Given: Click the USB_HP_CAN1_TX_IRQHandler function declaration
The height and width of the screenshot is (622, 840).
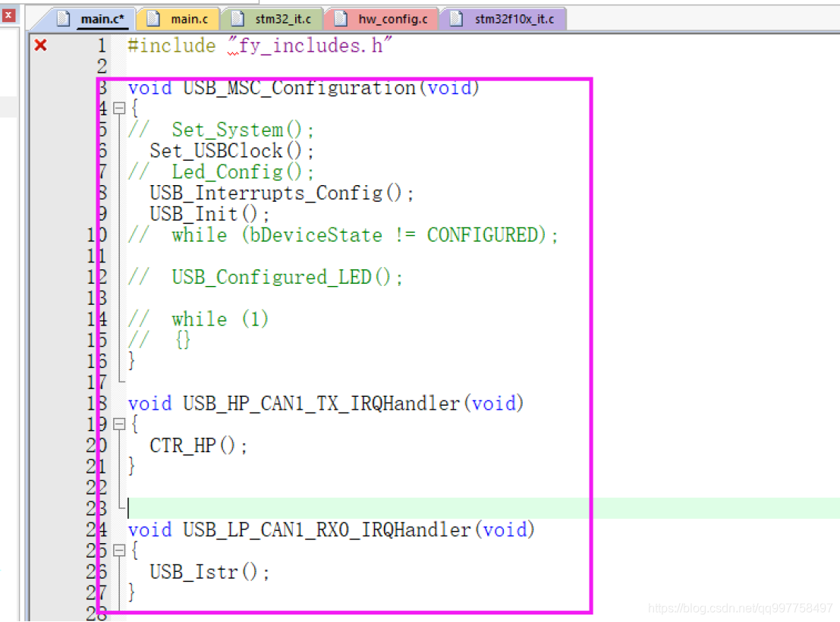Looking at the screenshot, I should click(326, 404).
